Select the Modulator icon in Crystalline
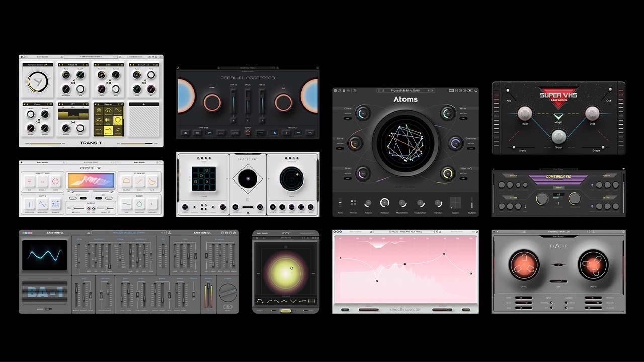The height and width of the screenshot is (362, 644). [x=42, y=205]
